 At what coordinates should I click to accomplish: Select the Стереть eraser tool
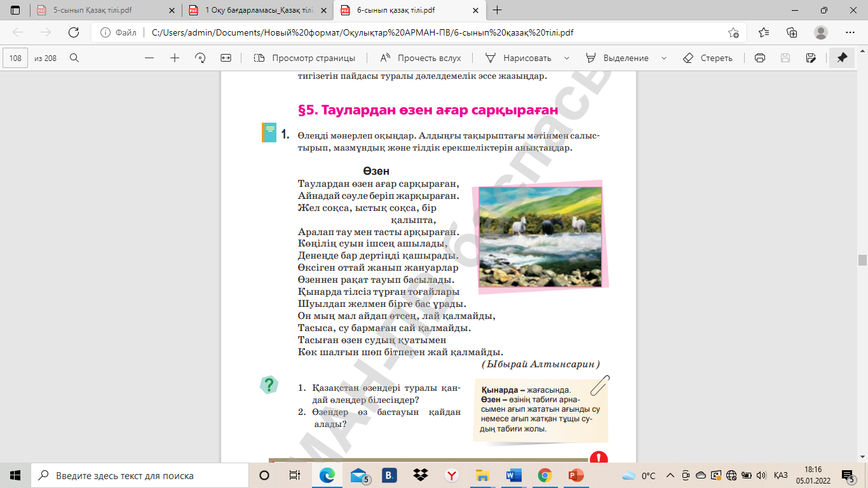click(x=708, y=58)
